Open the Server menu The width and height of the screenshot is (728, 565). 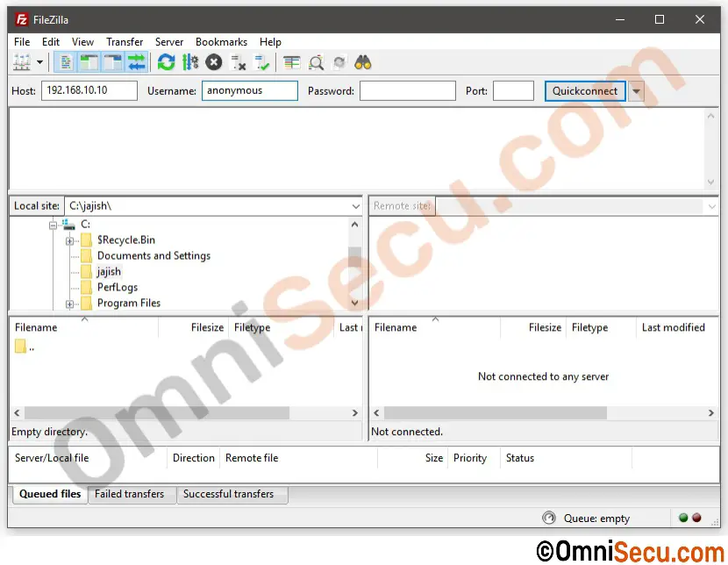pos(169,42)
